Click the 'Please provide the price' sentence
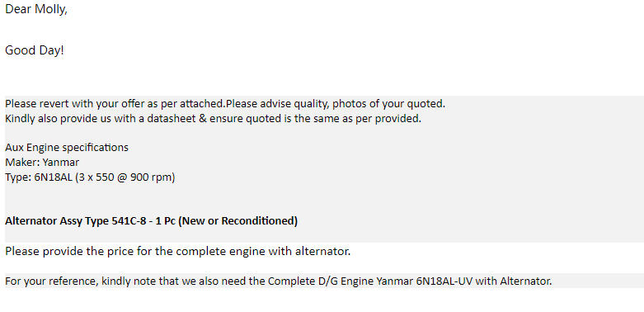Viewport: 644px width, 312px height. coord(178,251)
